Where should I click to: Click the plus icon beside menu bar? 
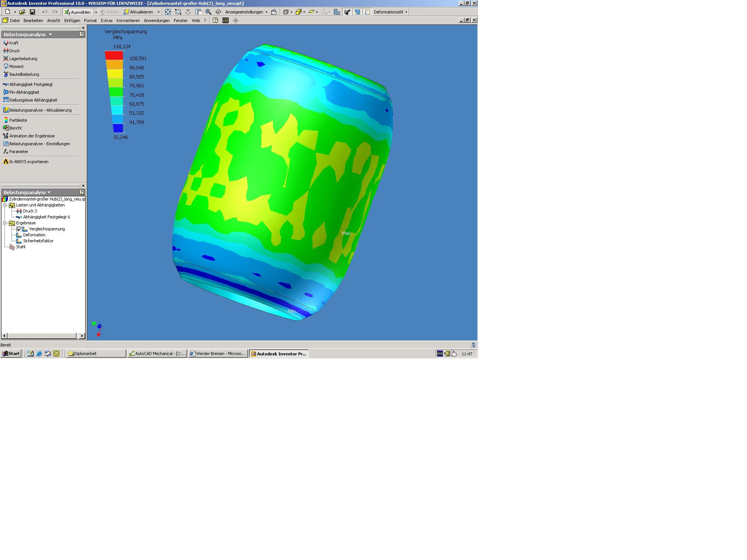point(236,21)
